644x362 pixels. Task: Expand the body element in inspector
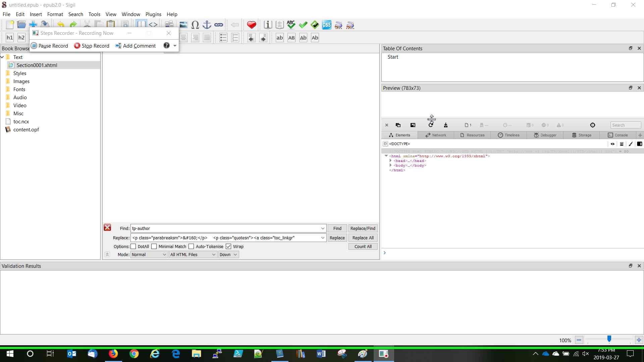[x=390, y=165]
